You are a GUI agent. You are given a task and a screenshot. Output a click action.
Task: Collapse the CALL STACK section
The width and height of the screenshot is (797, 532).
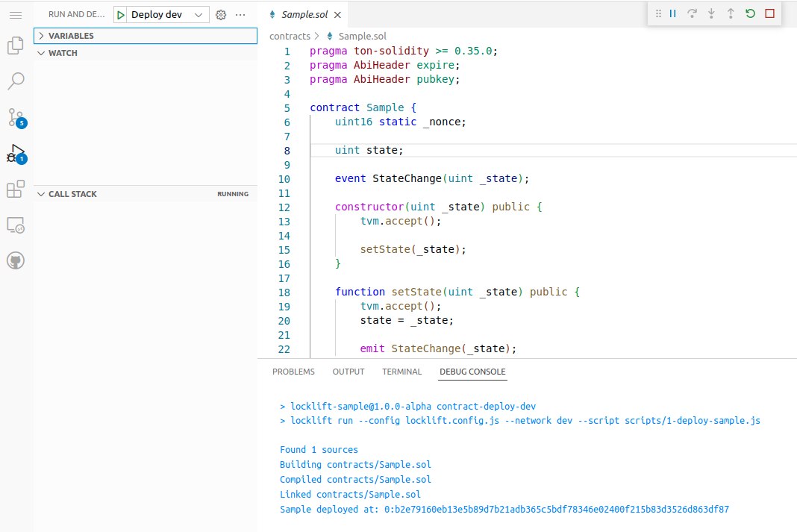click(x=72, y=194)
